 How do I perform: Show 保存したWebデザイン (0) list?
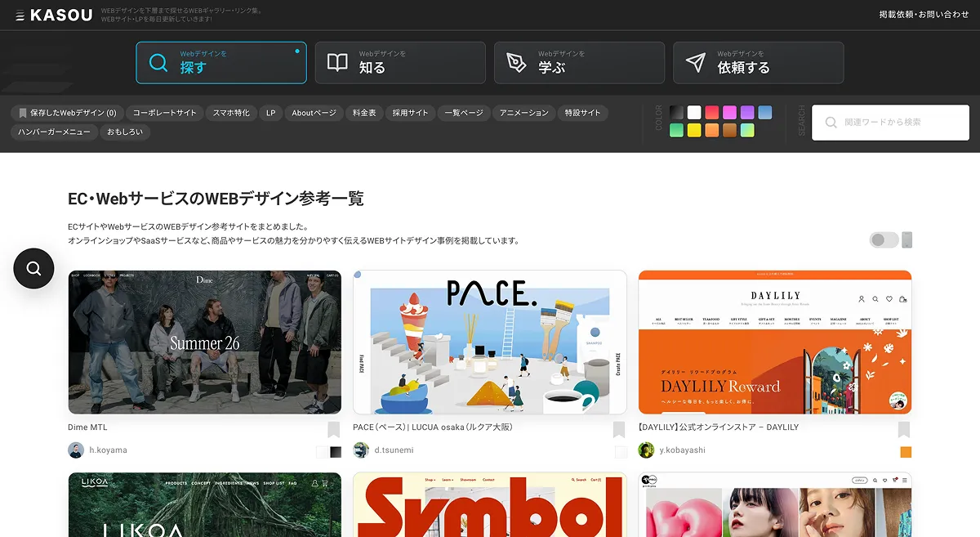pyautogui.click(x=67, y=113)
